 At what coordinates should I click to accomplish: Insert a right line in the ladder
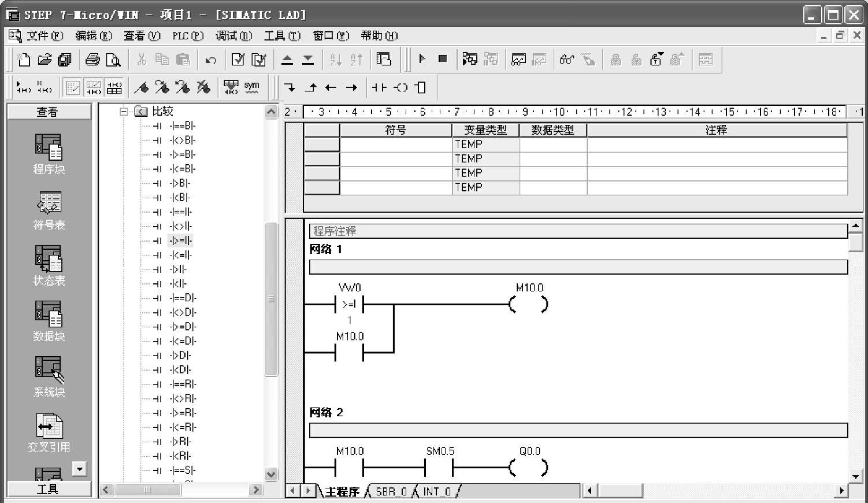[351, 87]
